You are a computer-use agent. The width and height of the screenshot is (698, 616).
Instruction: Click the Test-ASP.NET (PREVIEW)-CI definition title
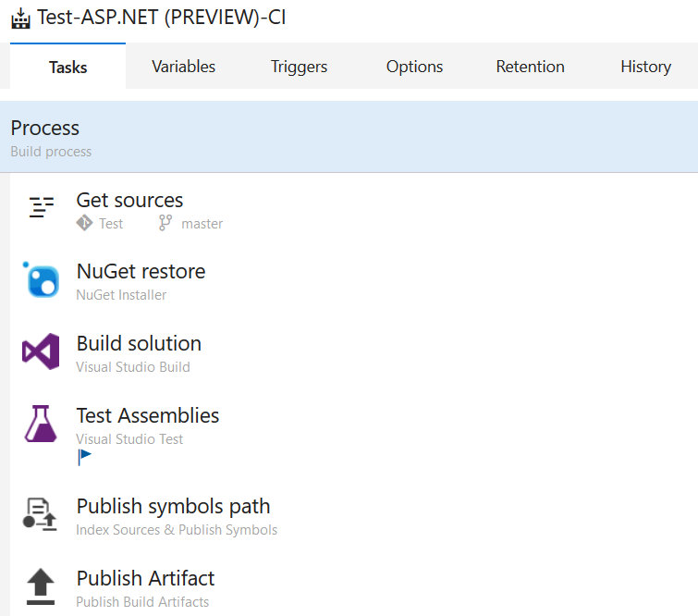[x=161, y=18]
